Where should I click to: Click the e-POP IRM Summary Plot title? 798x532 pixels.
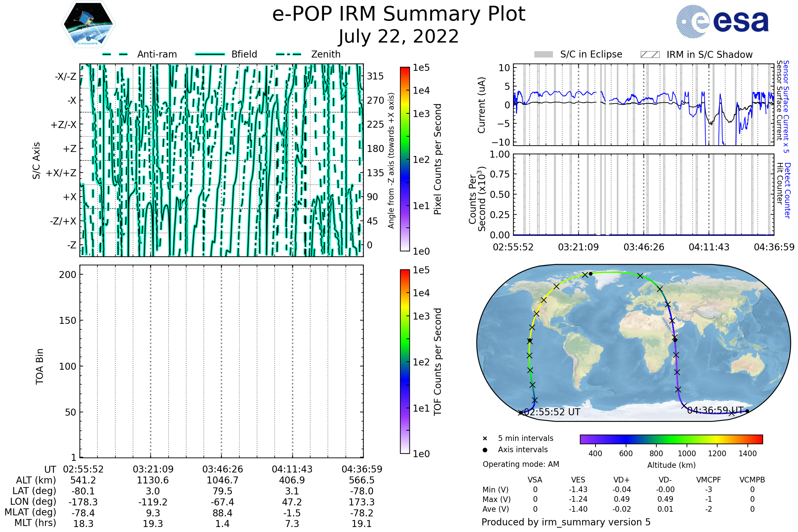point(399,14)
